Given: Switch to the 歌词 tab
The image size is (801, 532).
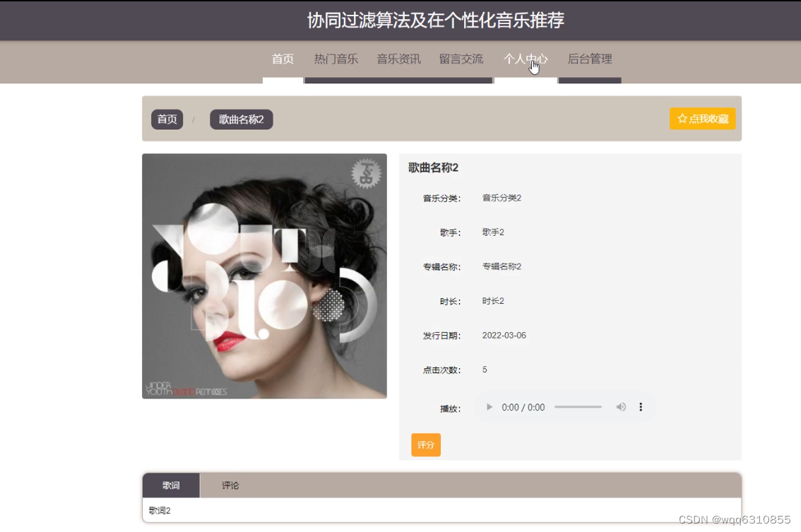Looking at the screenshot, I should (x=171, y=485).
